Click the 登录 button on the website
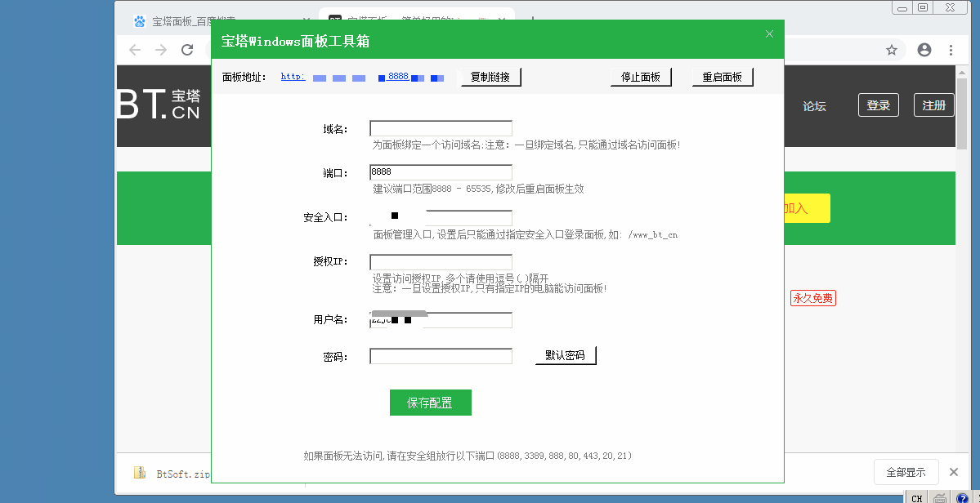This screenshot has height=503, width=980. (879, 105)
